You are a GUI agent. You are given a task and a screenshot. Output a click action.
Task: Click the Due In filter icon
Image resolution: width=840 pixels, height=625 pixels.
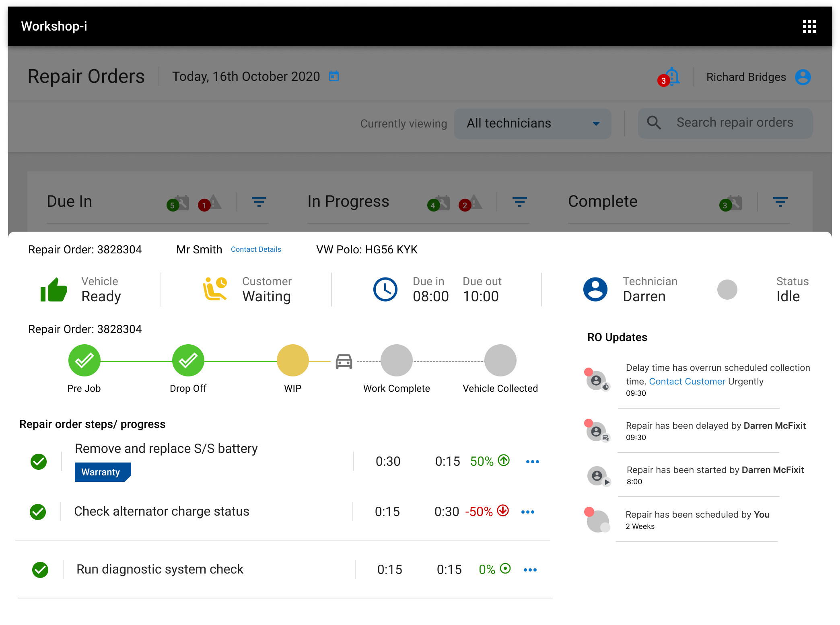pos(259,201)
